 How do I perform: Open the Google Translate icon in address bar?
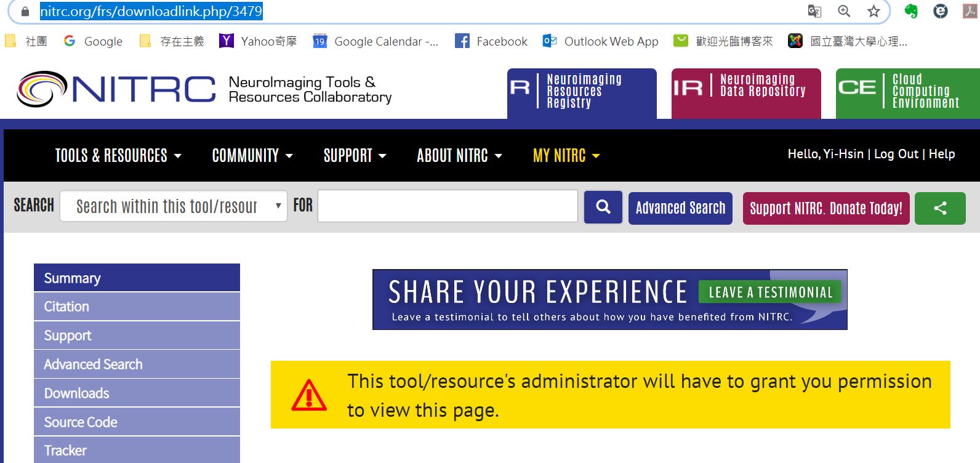pos(814,11)
